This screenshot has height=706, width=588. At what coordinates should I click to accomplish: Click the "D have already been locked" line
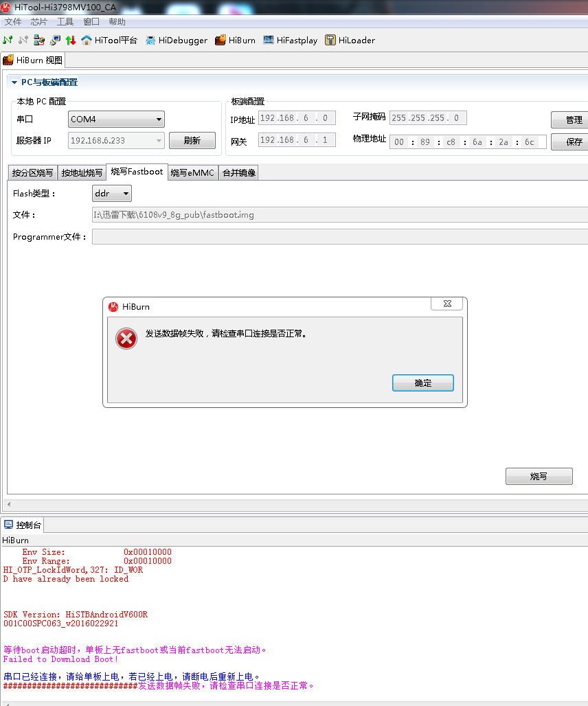[66, 579]
